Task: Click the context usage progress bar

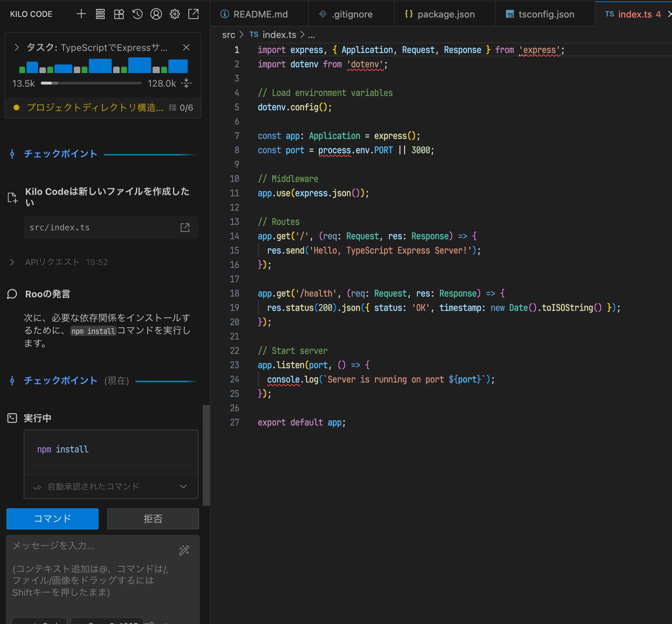Action: [x=91, y=83]
